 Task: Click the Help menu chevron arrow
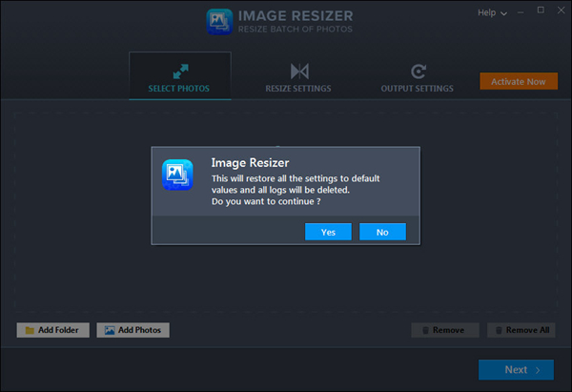pyautogui.click(x=503, y=14)
